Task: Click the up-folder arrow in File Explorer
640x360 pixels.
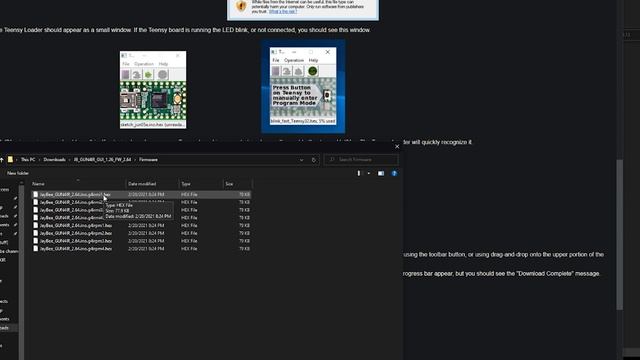Action: pos(2,160)
